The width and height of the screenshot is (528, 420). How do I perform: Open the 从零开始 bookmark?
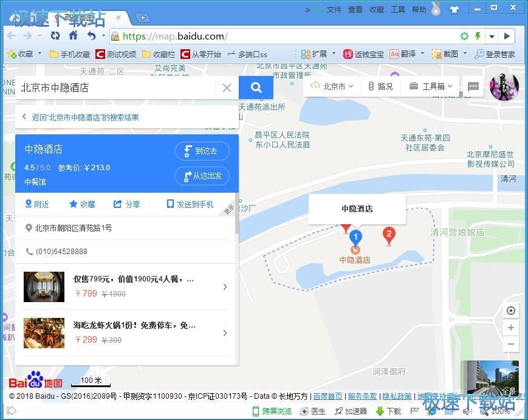point(201,54)
